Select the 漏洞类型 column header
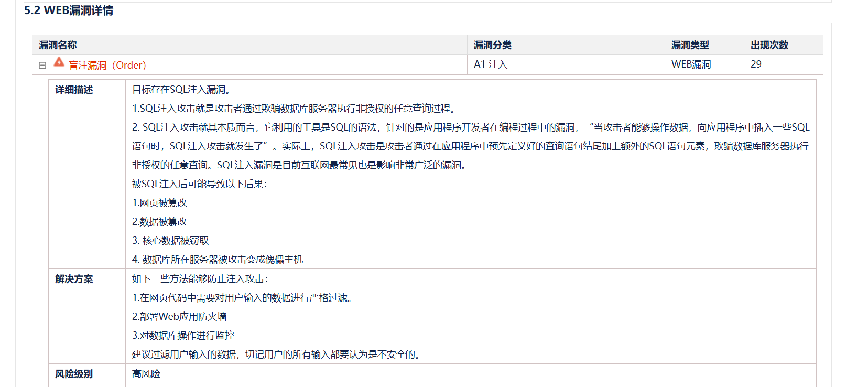Image resolution: width=868 pixels, height=387 pixels. click(690, 45)
